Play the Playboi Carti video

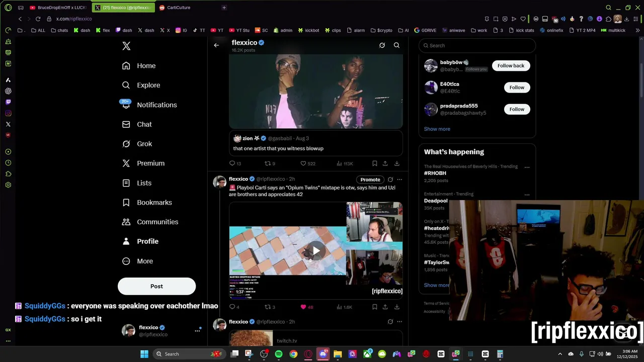316,250
